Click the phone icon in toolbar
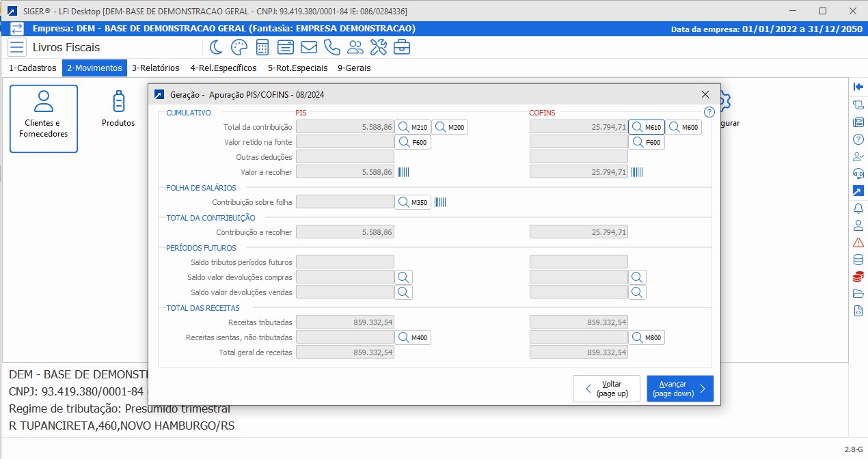Viewport: 868px width, 459px height. pos(332,47)
